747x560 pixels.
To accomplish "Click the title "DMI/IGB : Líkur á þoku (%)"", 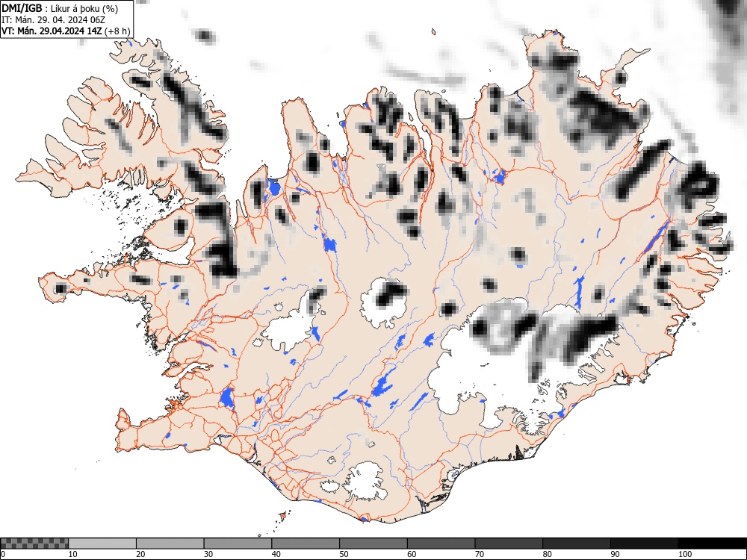I will point(60,8).
